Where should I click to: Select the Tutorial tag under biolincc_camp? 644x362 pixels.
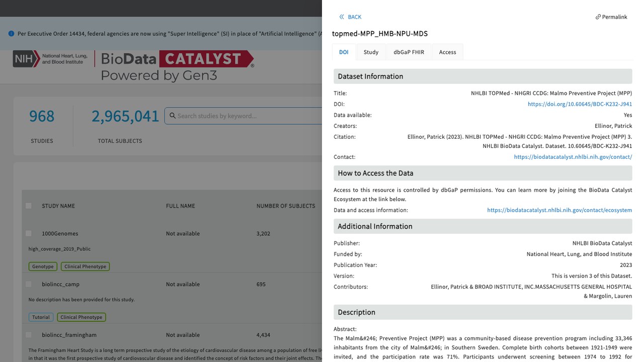pos(41,317)
